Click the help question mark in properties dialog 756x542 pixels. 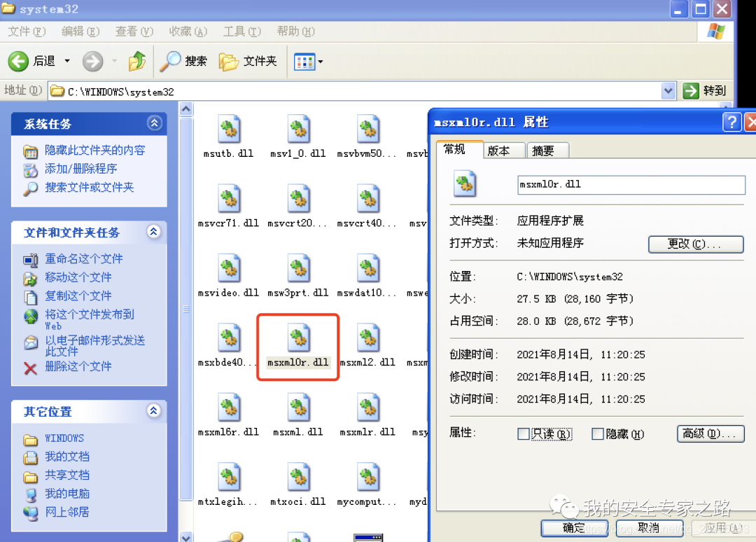(x=731, y=122)
